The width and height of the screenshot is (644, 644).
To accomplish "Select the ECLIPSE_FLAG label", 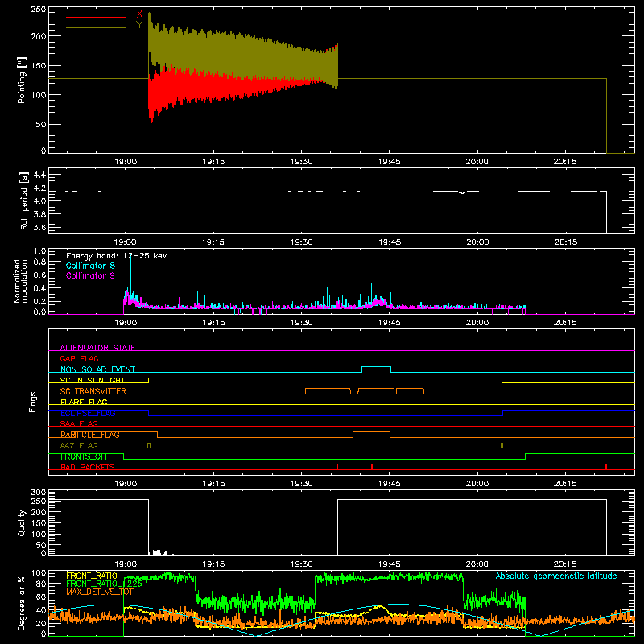I will click(88, 413).
